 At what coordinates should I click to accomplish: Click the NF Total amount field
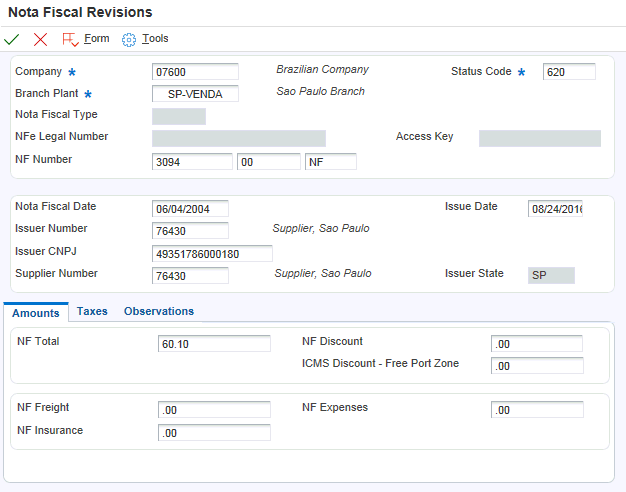tap(214, 344)
